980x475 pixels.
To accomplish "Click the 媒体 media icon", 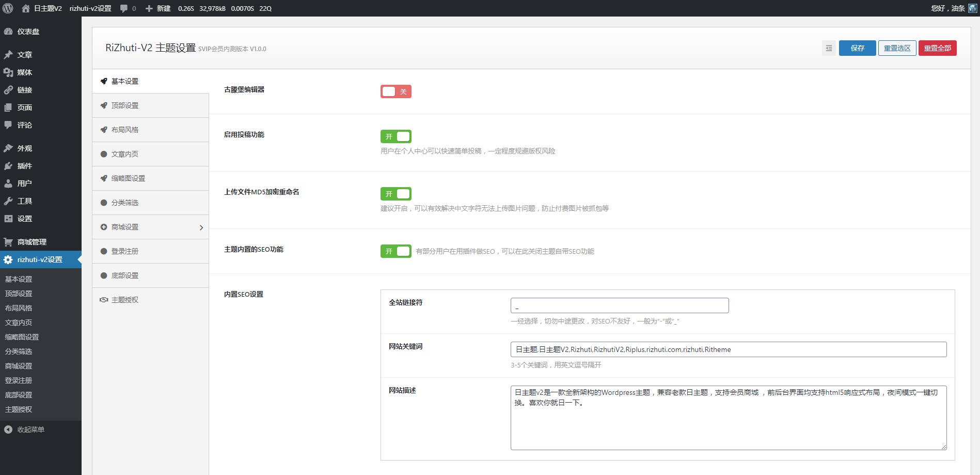I will [x=8, y=72].
